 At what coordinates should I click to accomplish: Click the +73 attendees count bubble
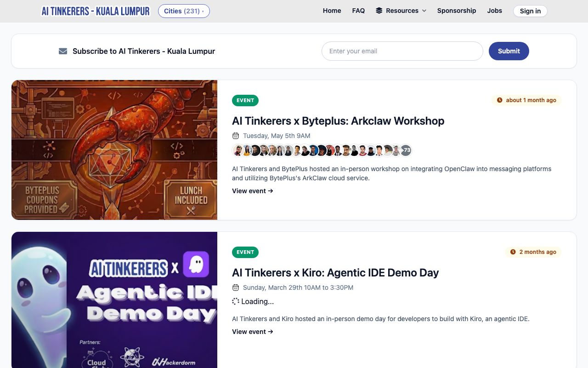[406, 150]
